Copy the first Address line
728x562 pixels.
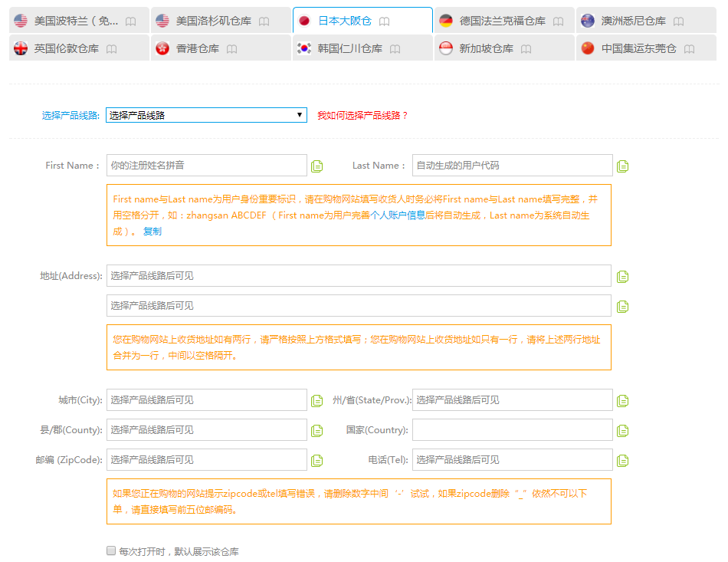point(622,277)
